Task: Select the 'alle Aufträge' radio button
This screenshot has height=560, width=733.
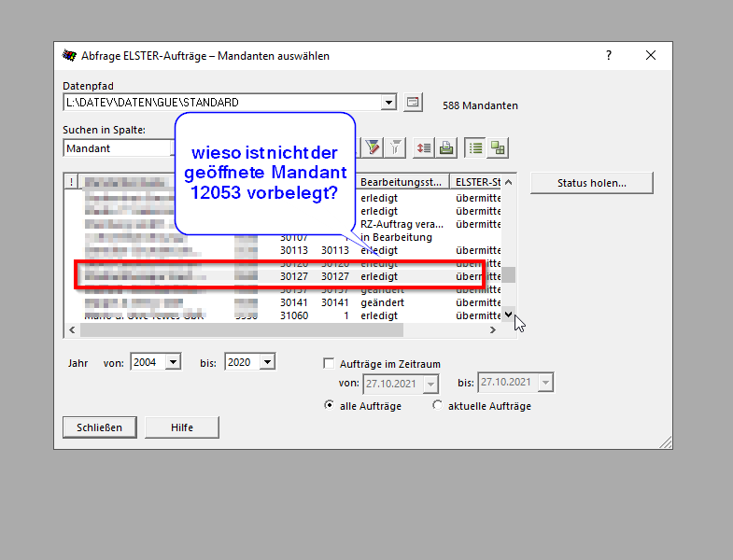Action: [x=329, y=405]
